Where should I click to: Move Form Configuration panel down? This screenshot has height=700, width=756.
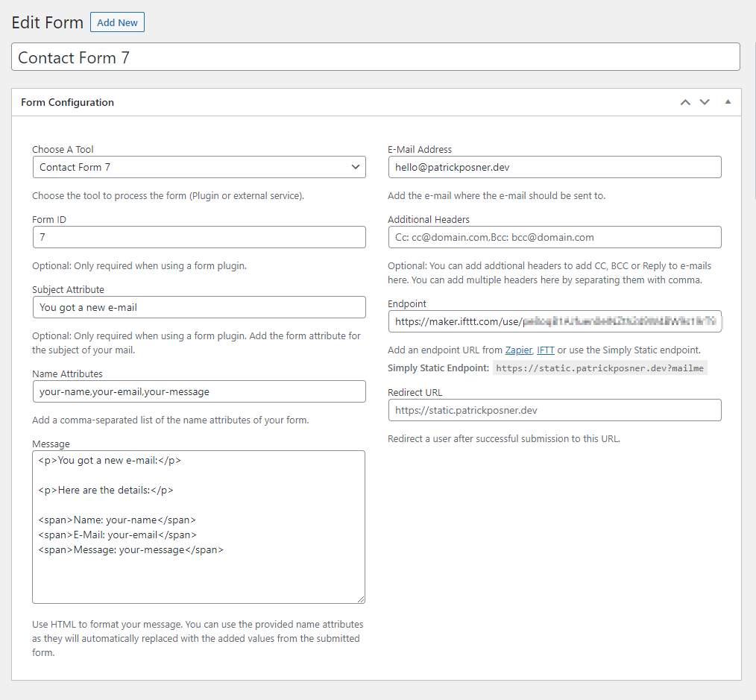pyautogui.click(x=705, y=102)
